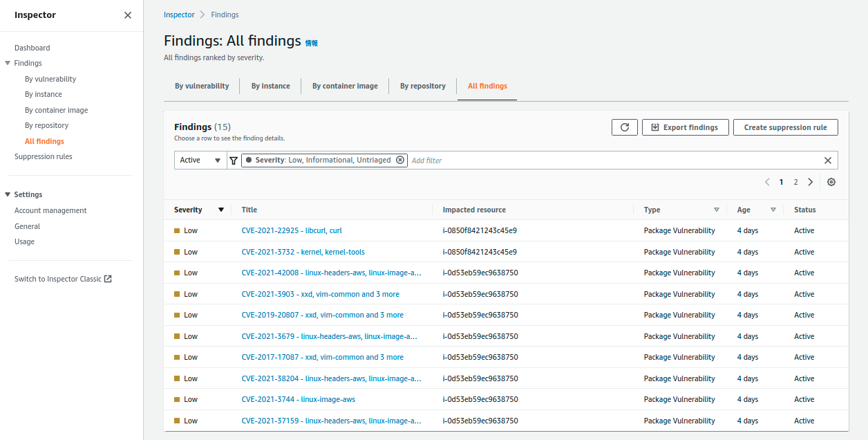Close the Inspector sidebar panel
This screenshot has width=868, height=440.
click(x=128, y=15)
